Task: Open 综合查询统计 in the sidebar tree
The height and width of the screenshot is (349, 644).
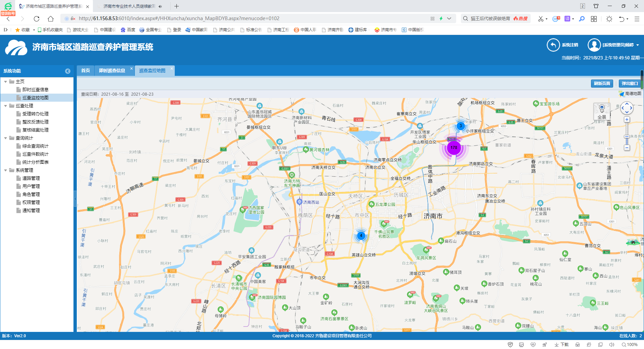Action: pyautogui.click(x=35, y=146)
